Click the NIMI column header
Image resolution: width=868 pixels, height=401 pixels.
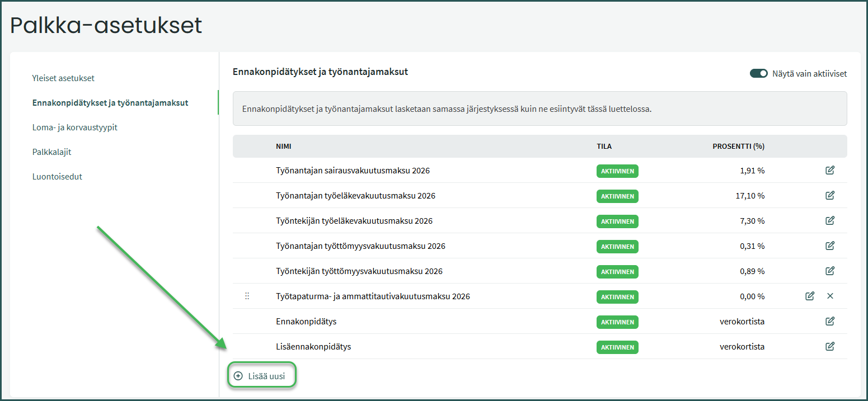(283, 147)
